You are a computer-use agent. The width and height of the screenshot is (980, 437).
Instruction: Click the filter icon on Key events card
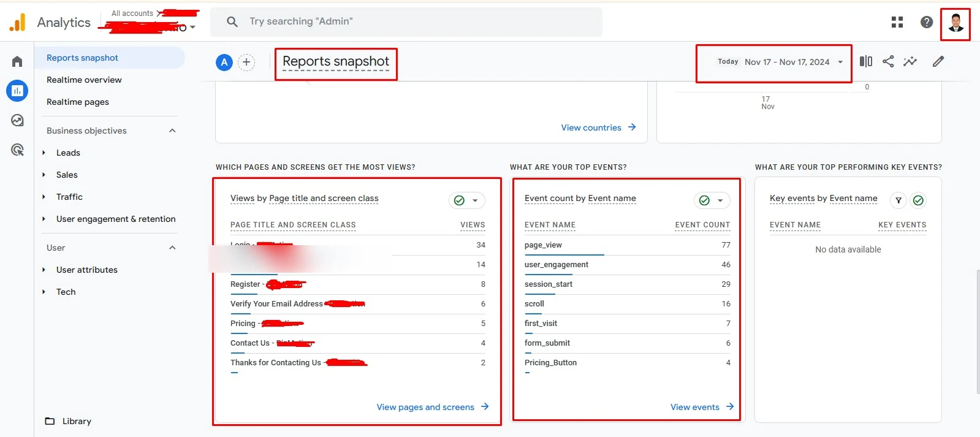[x=898, y=200]
